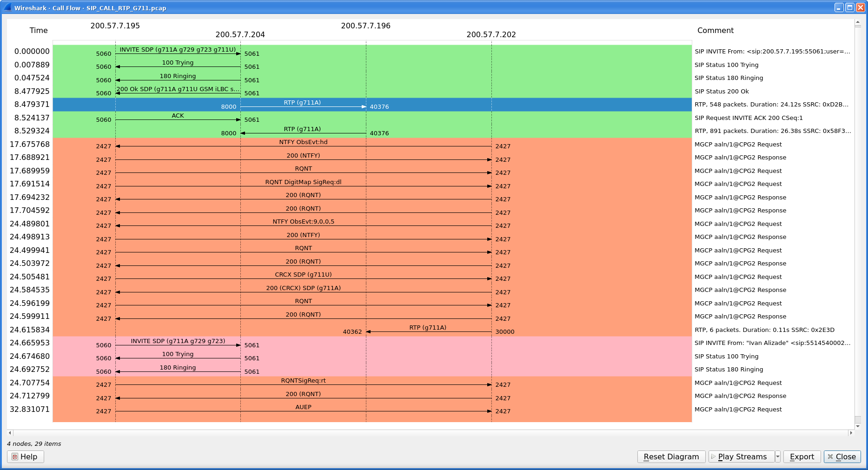
Task: Select the CRCX SDP (g711U) request row
Action: [x=302, y=277]
